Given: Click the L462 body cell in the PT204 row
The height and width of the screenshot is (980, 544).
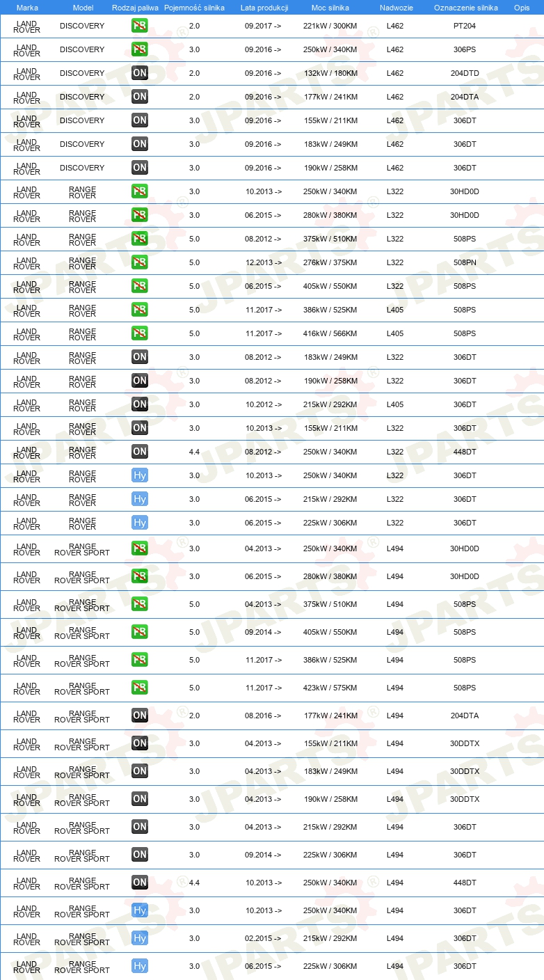Looking at the screenshot, I should click(395, 26).
